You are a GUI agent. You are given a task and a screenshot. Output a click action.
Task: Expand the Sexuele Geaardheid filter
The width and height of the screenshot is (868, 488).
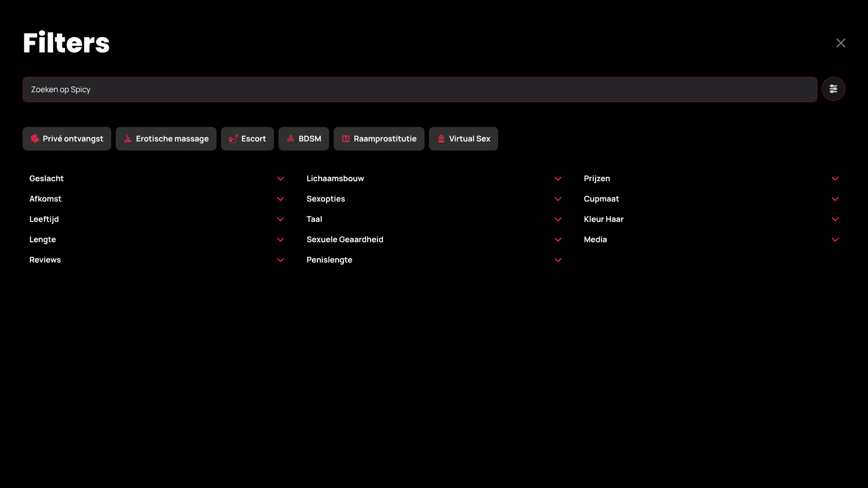(x=558, y=240)
